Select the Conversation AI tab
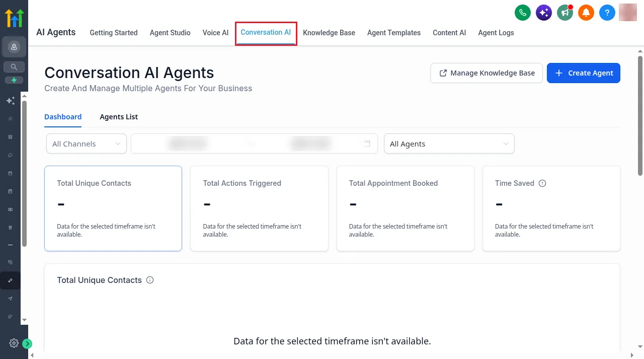Image resolution: width=644 pixels, height=359 pixels. 266,33
